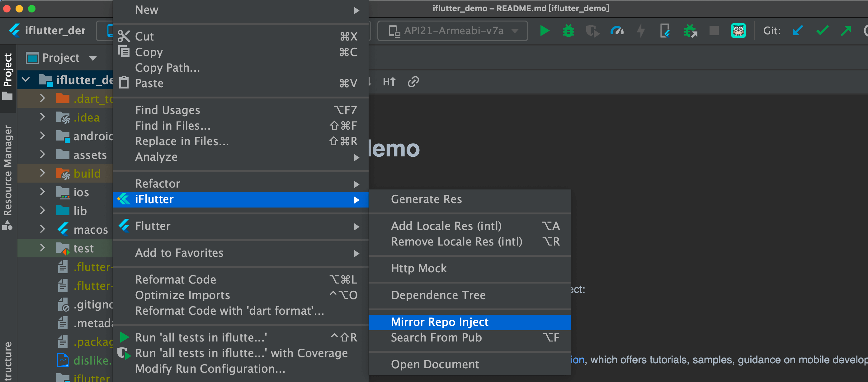Expand the lib folder
The image size is (868, 382).
pos(42,210)
